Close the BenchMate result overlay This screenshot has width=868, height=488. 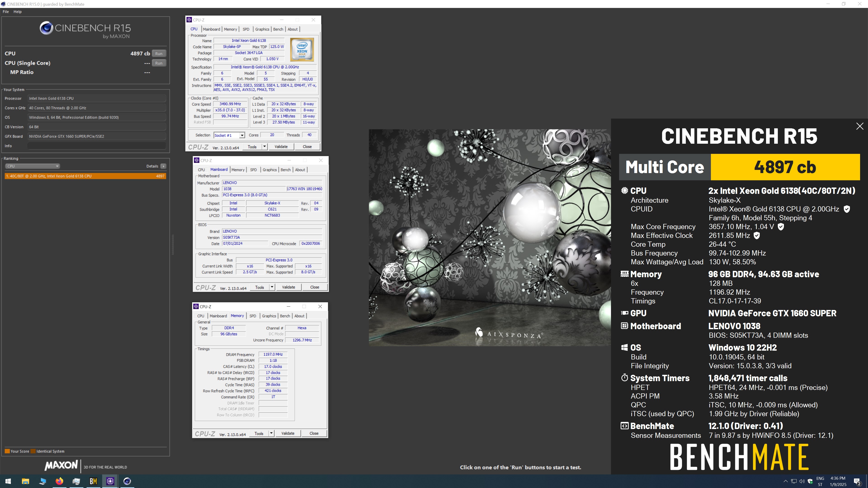pos(860,126)
